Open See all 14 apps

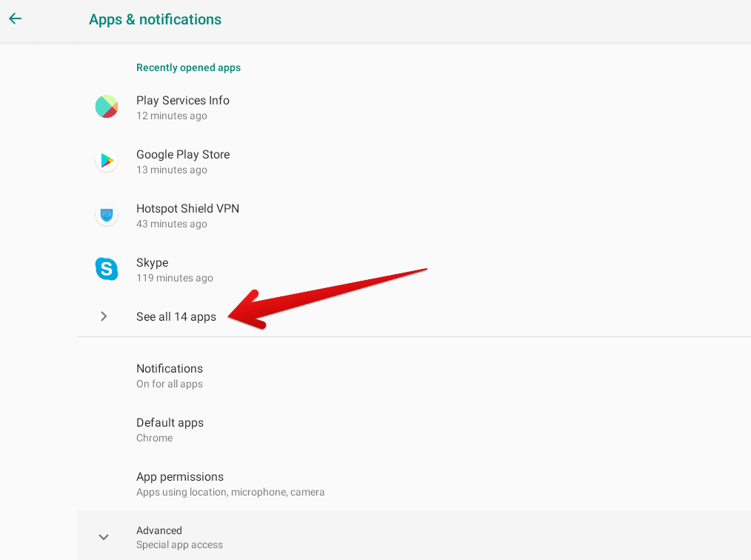414,316
